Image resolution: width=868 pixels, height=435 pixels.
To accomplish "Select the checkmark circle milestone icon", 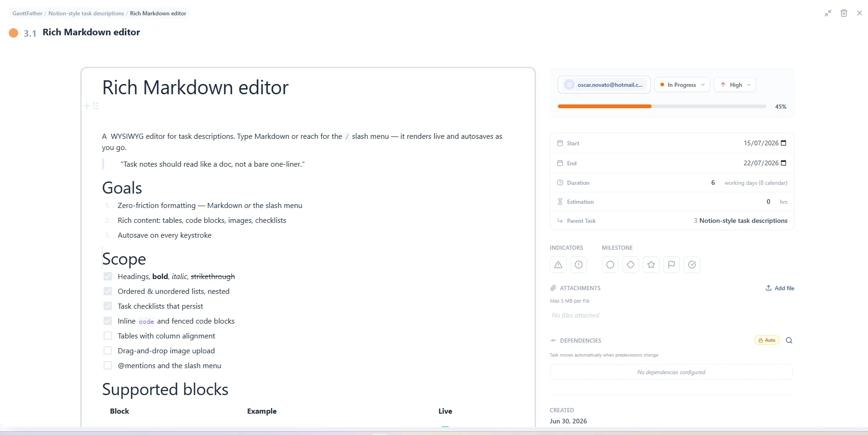I will pyautogui.click(x=692, y=265).
